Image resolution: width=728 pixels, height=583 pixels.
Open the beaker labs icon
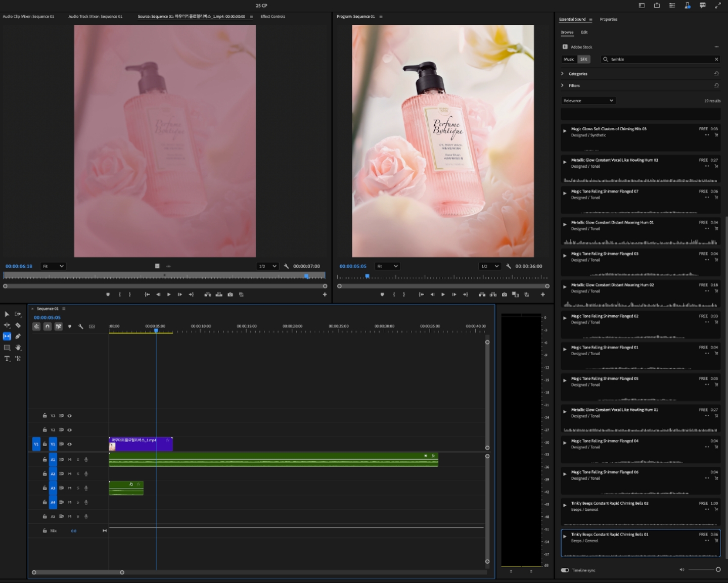687,6
